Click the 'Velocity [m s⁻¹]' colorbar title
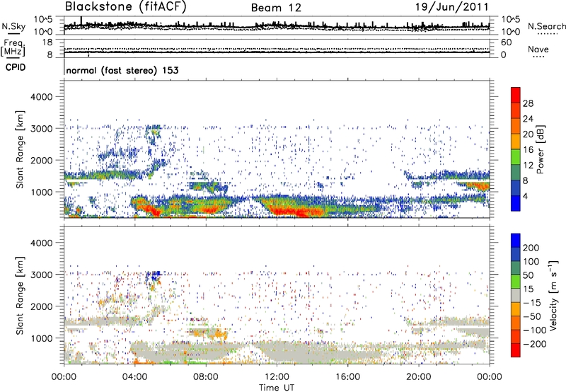The height and width of the screenshot is (392, 566). point(553,295)
